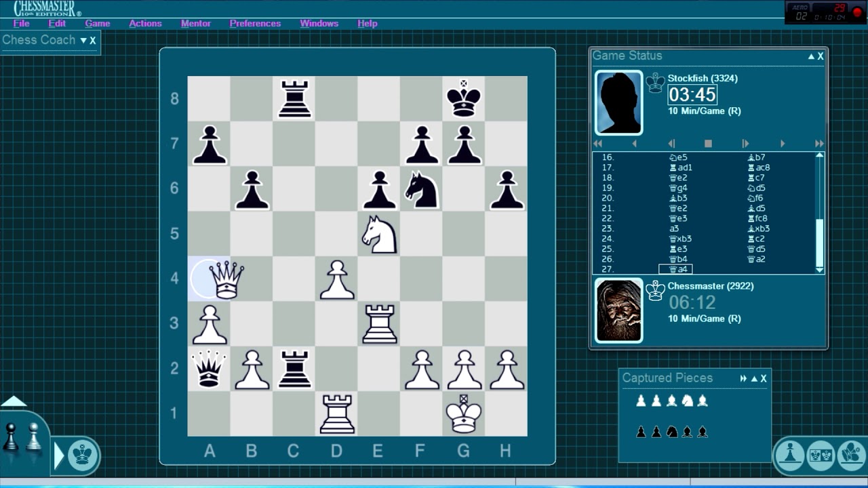The height and width of the screenshot is (488, 868).
Task: Click the black king on g8
Action: [x=464, y=99]
